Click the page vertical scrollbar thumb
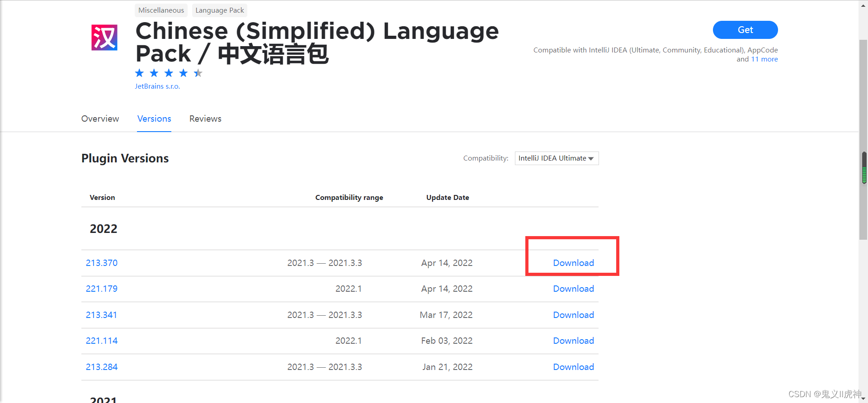The height and width of the screenshot is (403, 868). coord(863,139)
